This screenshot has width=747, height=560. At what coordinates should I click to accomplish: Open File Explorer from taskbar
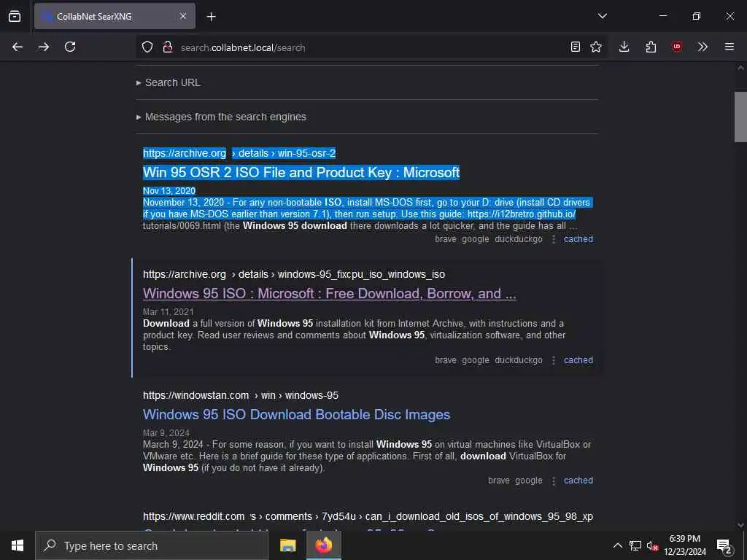click(287, 545)
